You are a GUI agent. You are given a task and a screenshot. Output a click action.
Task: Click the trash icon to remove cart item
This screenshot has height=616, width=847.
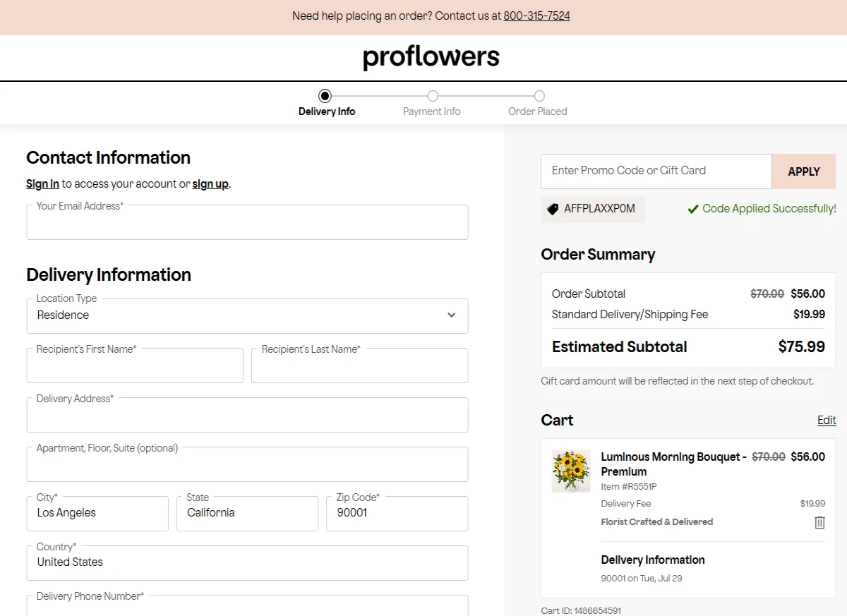pyautogui.click(x=819, y=523)
